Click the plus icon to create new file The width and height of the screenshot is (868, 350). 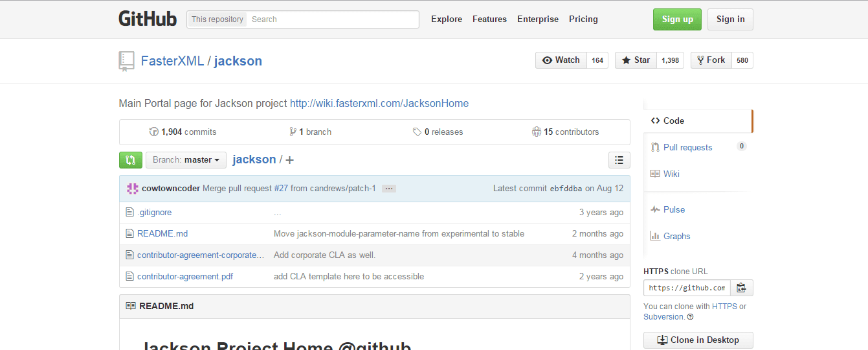289,160
